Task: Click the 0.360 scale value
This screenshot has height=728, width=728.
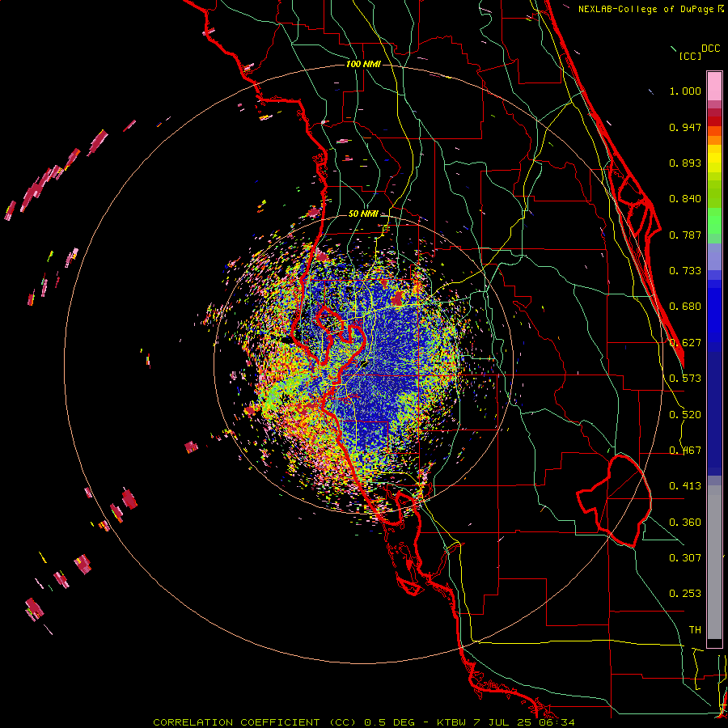Action: [685, 523]
